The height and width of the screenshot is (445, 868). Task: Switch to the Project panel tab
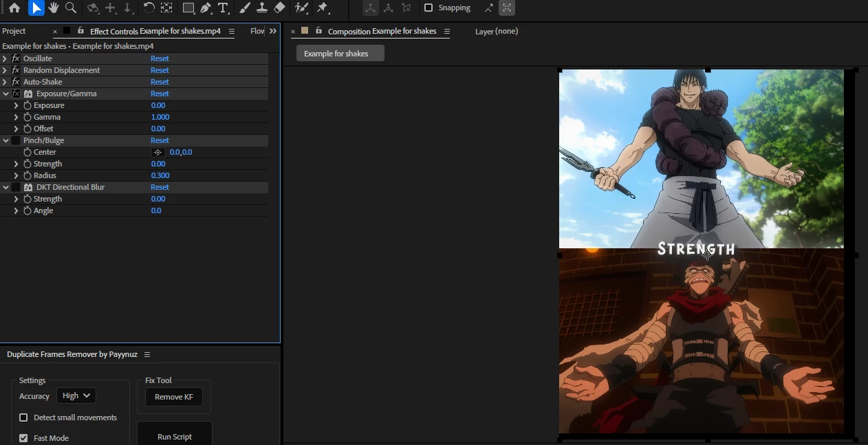click(14, 31)
